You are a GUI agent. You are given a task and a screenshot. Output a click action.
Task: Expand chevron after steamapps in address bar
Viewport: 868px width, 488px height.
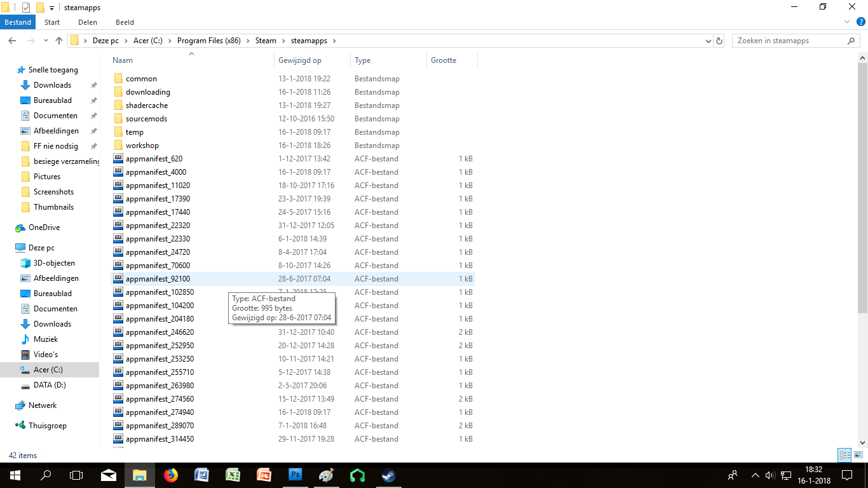tap(334, 41)
